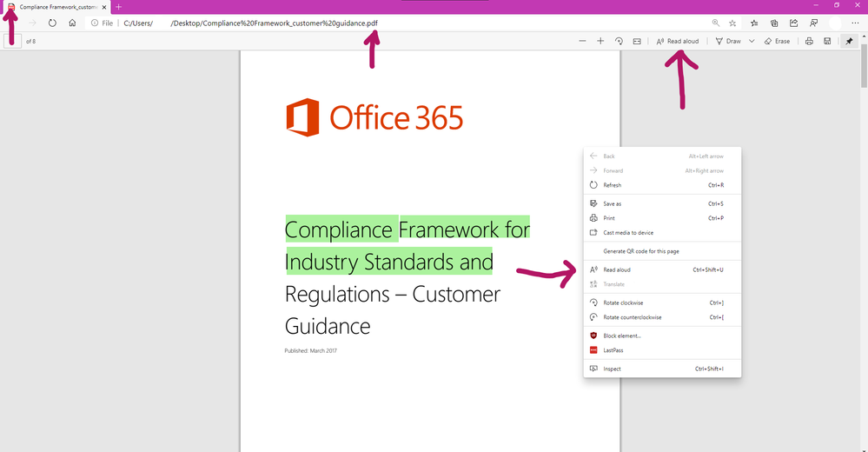Screen dimensions: 868x452
Task: Rotate the PDF using the toolbar rotate icon
Action: point(619,41)
